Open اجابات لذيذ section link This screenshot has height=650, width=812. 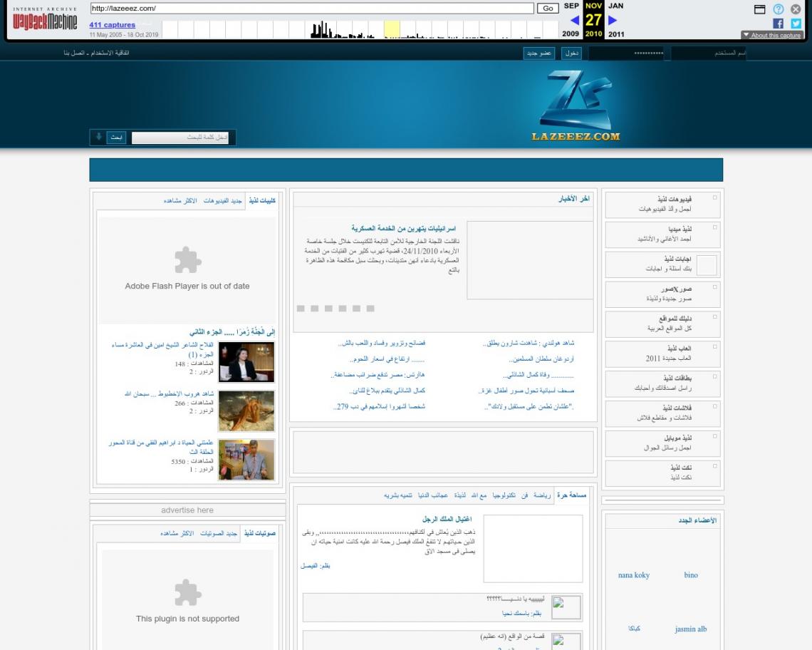pyautogui.click(x=678, y=259)
